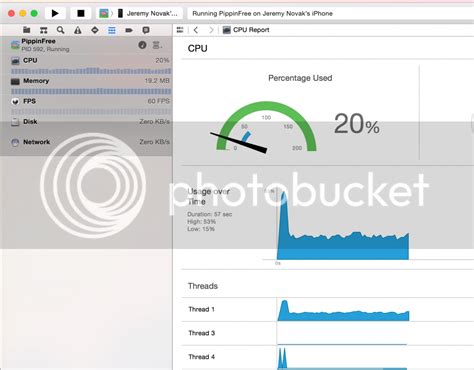Viewport: 474px width, 370px height.
Task: Open the Breakpoint navigator
Action: pyautogui.click(x=129, y=30)
